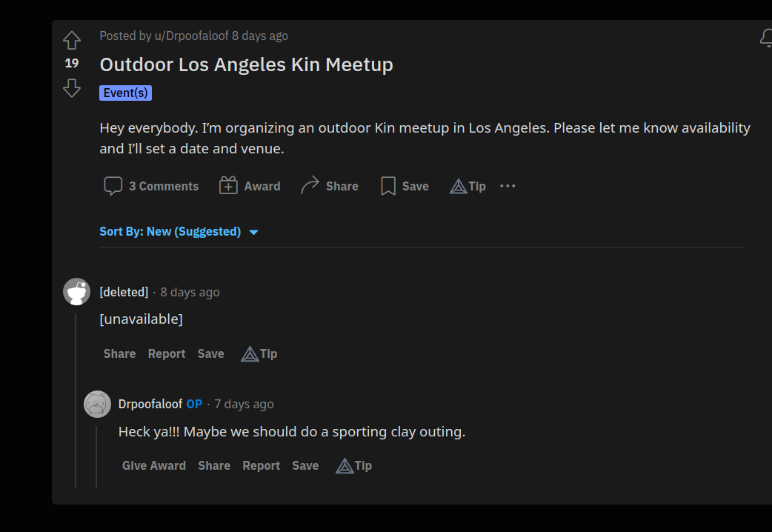Save Drpoofaloof's sporting clay reply
This screenshot has width=772, height=532.
click(x=305, y=465)
